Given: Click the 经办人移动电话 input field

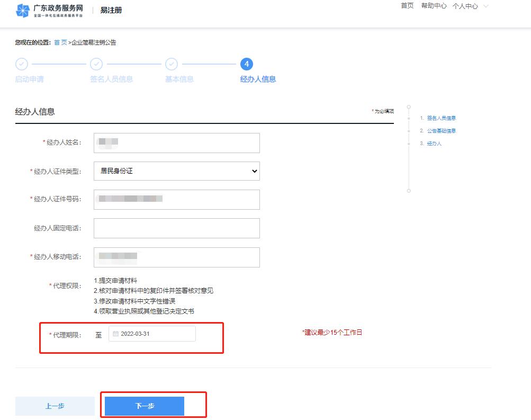Looking at the screenshot, I should coord(177,257).
